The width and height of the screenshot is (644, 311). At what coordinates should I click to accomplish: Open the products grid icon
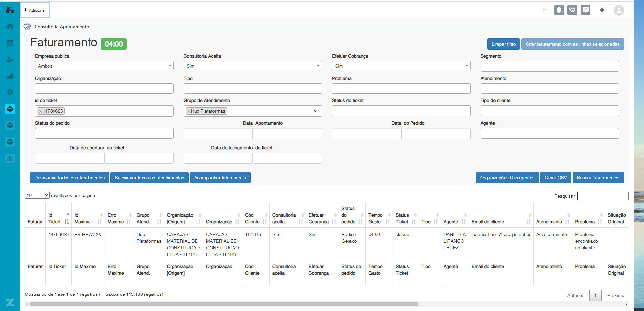[602, 10]
